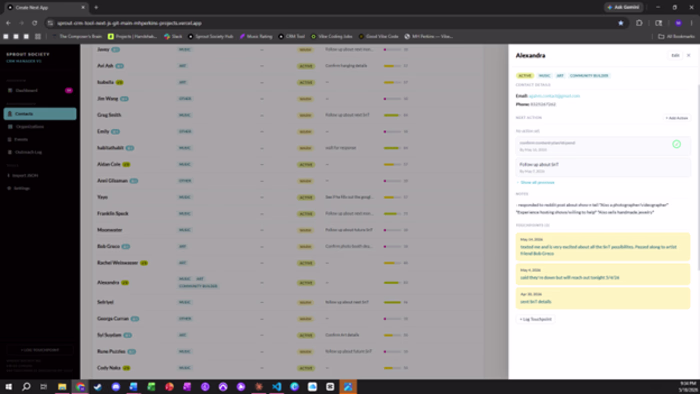This screenshot has width=700, height=394.
Task: Open The Composer's Brain bookmark
Action: pyautogui.click(x=77, y=37)
